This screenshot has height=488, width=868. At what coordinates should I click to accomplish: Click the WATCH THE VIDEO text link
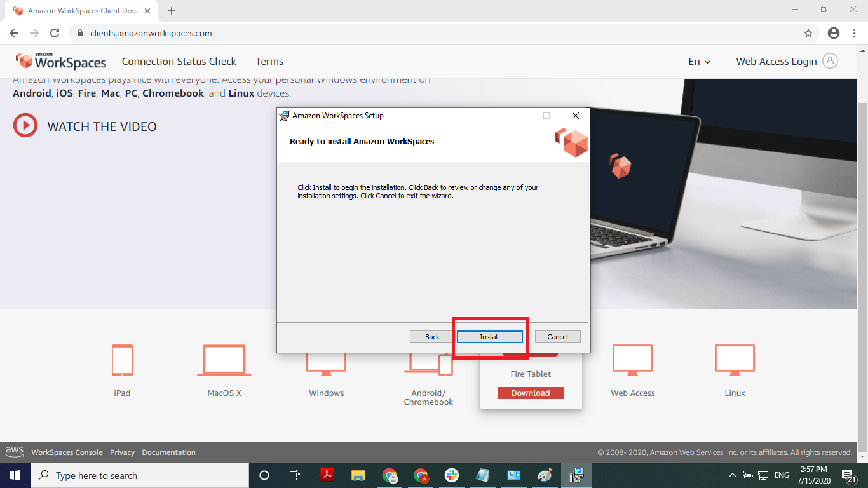(102, 126)
